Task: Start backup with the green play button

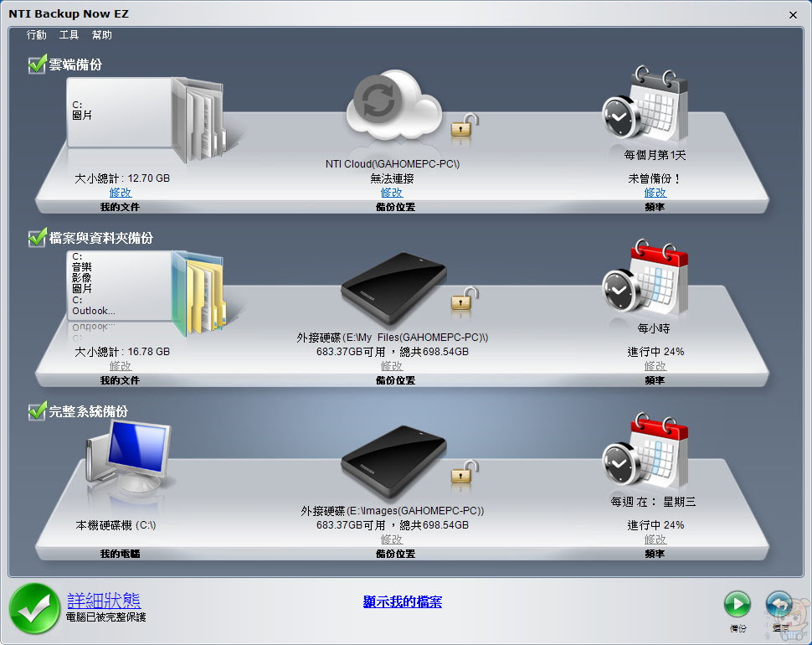Action: point(737,604)
